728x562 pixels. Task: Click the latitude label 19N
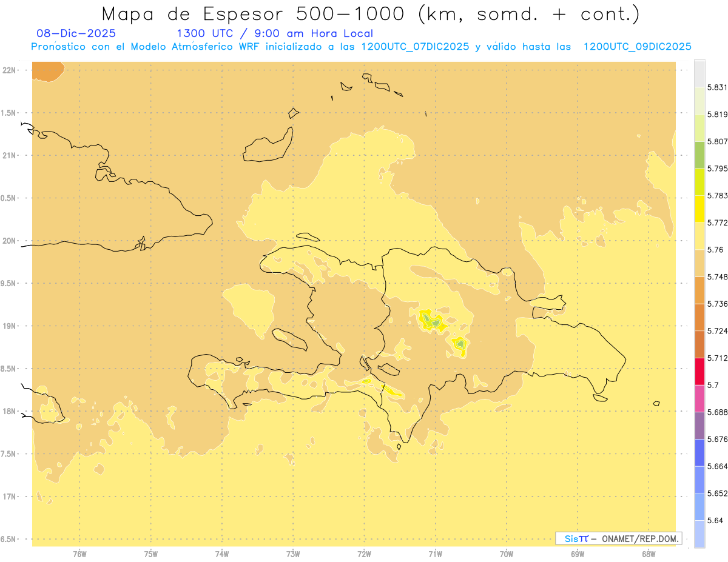click(x=10, y=326)
